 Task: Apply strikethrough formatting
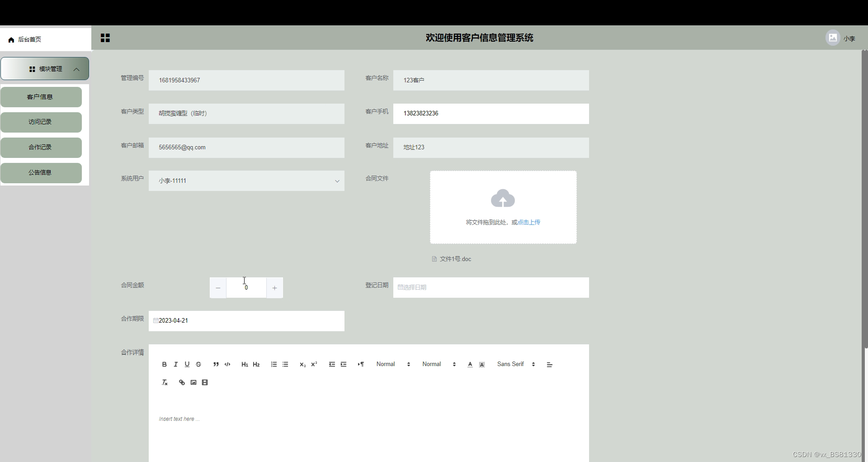(198, 364)
